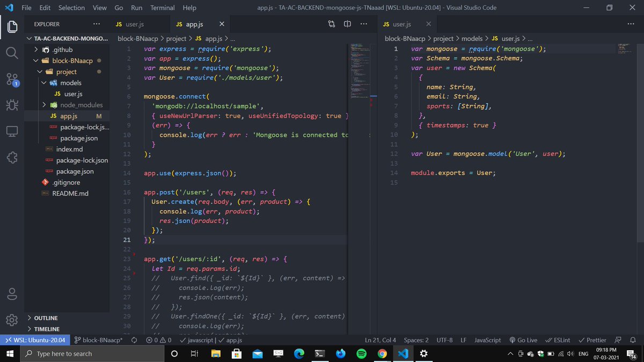
Task: Change language mode JavaScript in status bar
Action: tap(487, 340)
